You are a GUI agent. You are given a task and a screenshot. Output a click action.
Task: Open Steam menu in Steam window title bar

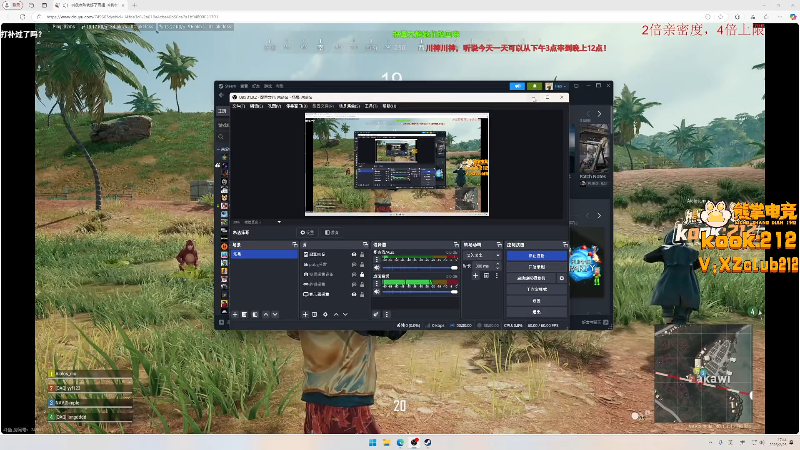228,86
